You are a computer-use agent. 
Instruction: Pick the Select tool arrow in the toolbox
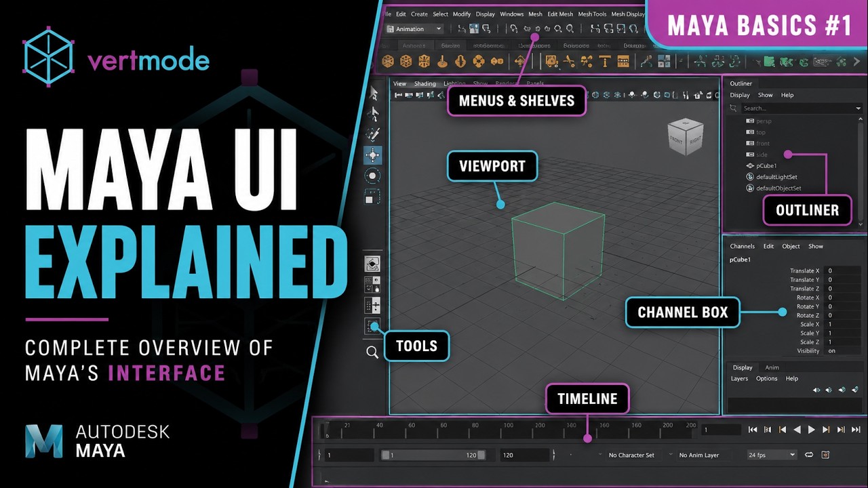coord(373,94)
